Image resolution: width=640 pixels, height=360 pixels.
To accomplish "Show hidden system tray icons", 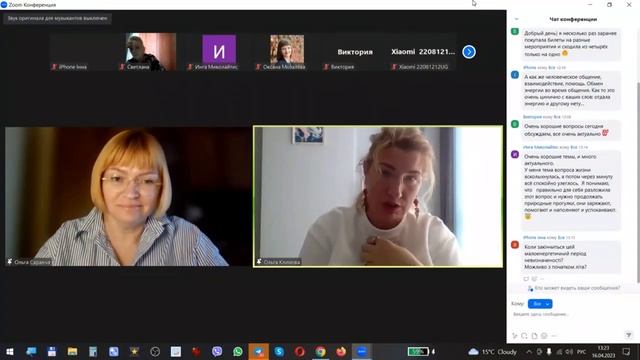I will tap(529, 351).
